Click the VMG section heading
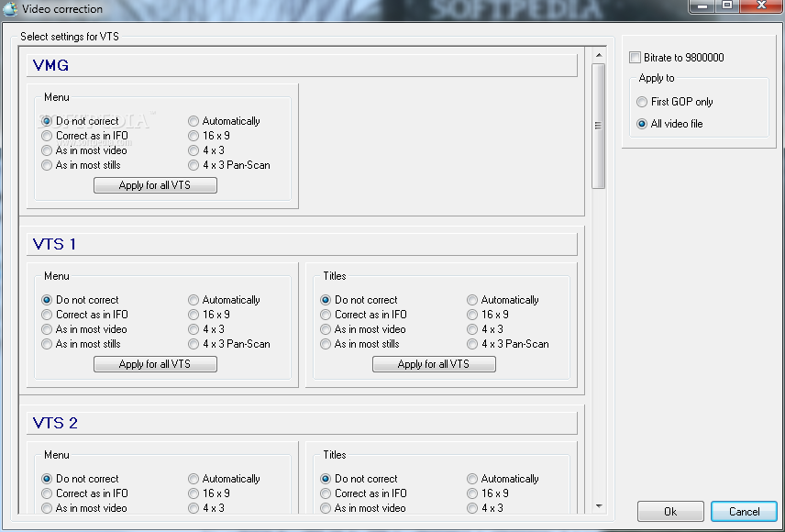Viewport: 785px width, 532px height. click(x=50, y=66)
